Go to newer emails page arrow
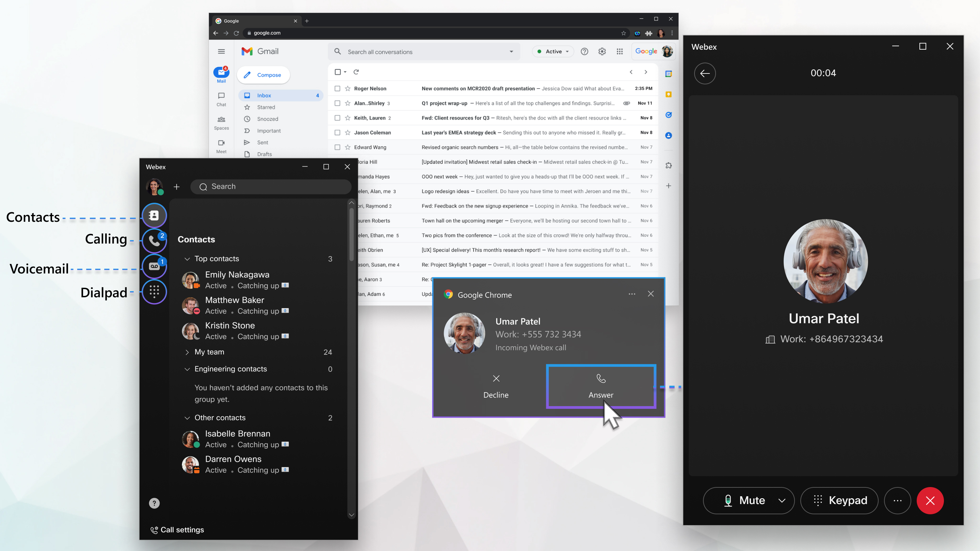This screenshot has height=551, width=980. [631, 72]
